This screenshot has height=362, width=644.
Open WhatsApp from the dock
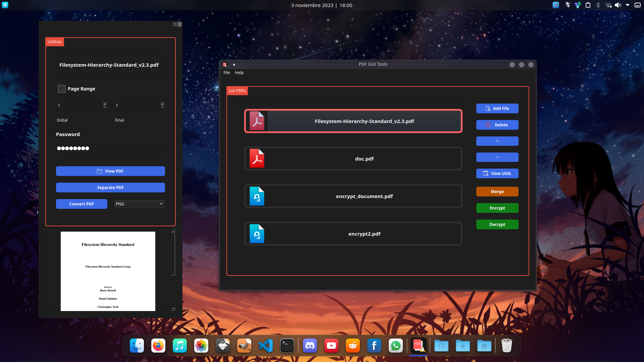coord(396,346)
